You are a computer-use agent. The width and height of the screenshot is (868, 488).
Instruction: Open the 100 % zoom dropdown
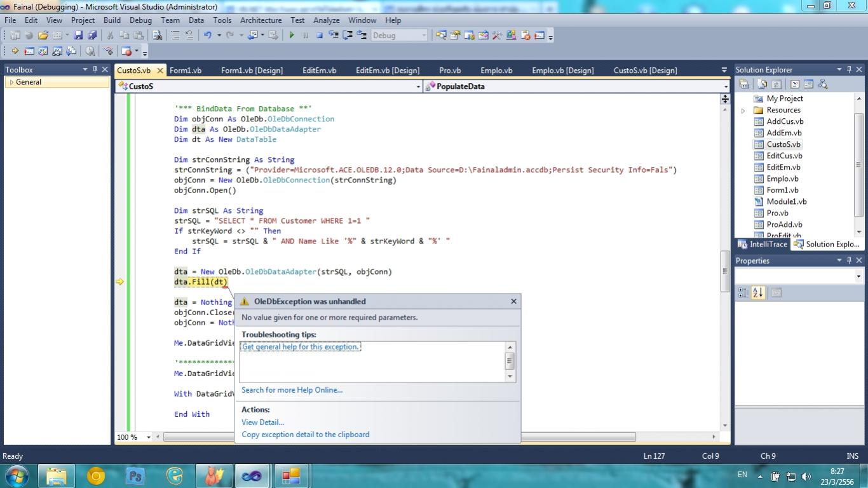149,437
